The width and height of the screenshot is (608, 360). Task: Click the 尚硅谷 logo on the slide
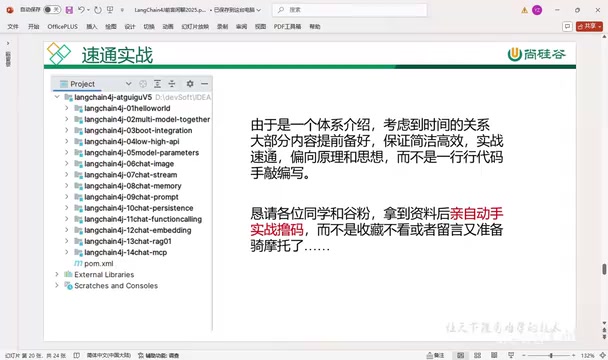tap(537, 54)
